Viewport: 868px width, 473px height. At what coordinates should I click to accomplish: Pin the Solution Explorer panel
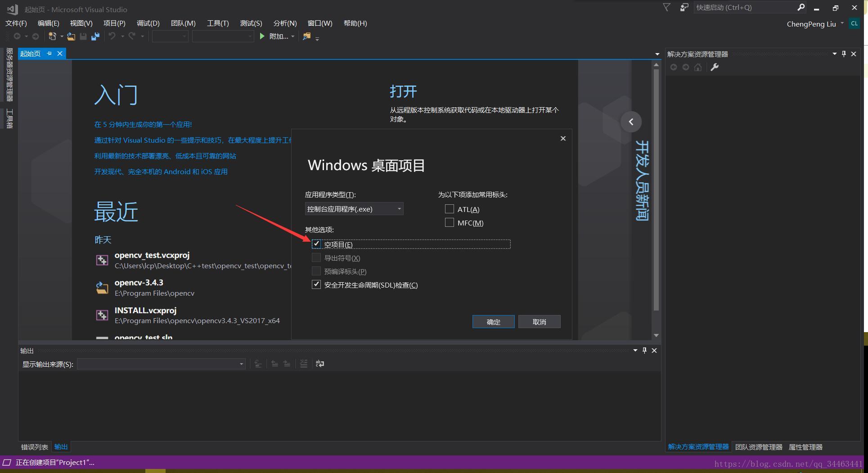[x=844, y=54]
